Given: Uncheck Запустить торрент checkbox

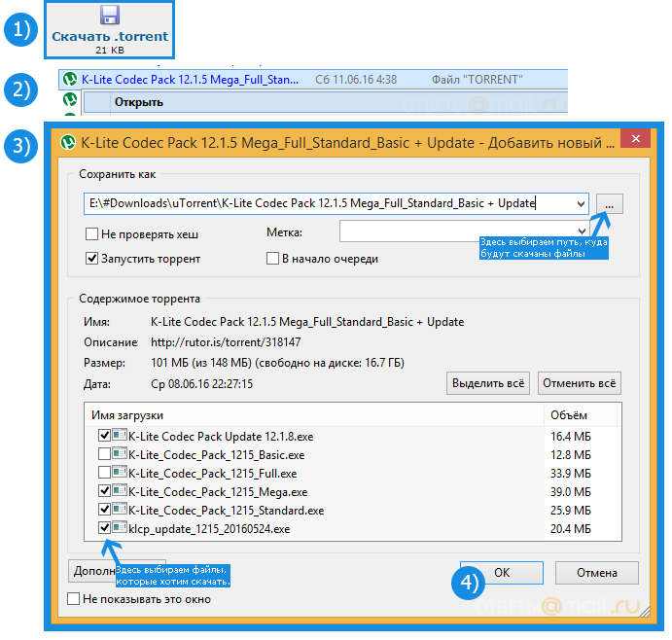Looking at the screenshot, I should coord(91,259).
